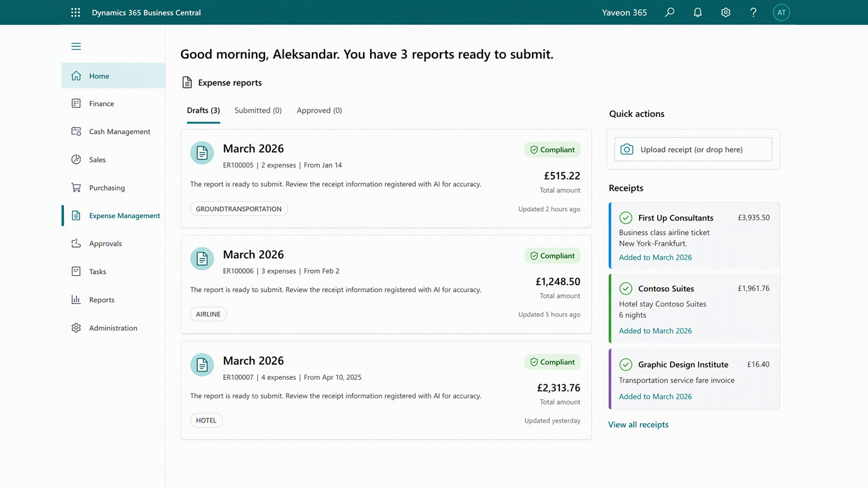Click Compliant badge on report ER100007
Screen dimensions: 868x488
pyautogui.click(x=552, y=362)
